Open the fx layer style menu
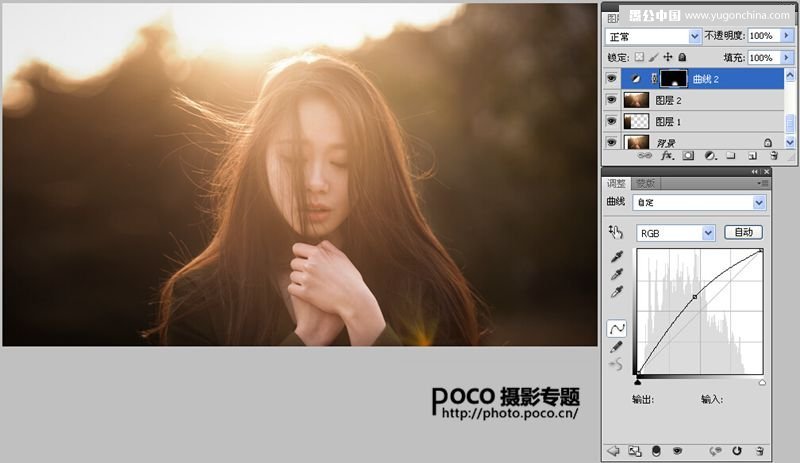The width and height of the screenshot is (800, 463). 666,156
